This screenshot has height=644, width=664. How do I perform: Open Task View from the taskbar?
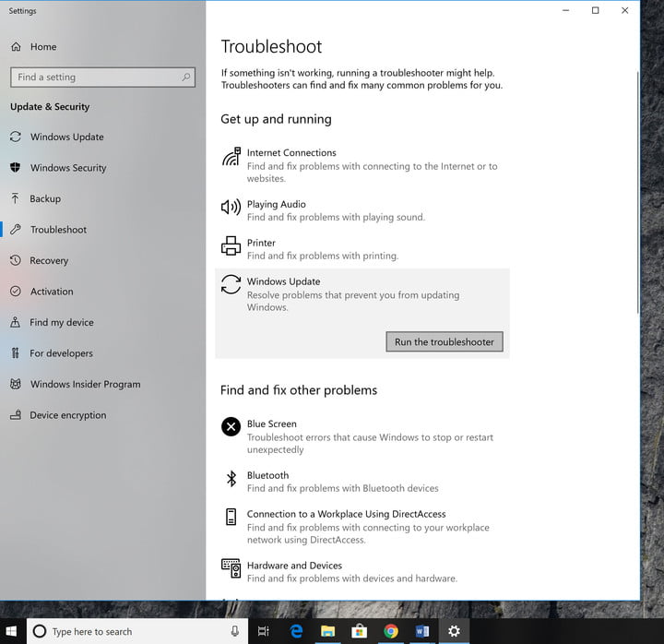coord(264,631)
